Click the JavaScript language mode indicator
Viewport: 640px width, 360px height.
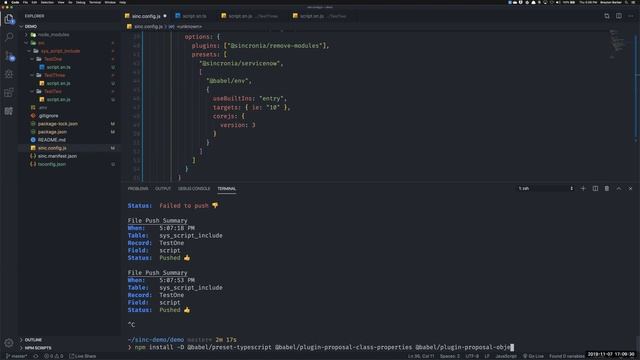click(506, 356)
